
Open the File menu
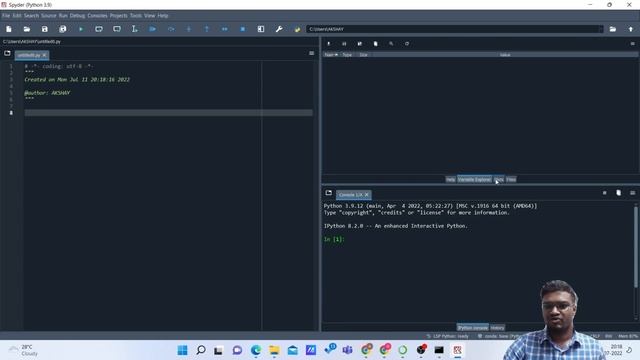(x=6, y=16)
